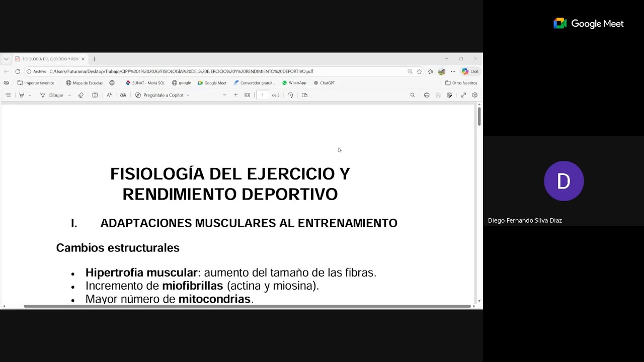Image resolution: width=644 pixels, height=362 pixels.
Task: Click the word miofibrillas in the document
Action: [x=192, y=286]
